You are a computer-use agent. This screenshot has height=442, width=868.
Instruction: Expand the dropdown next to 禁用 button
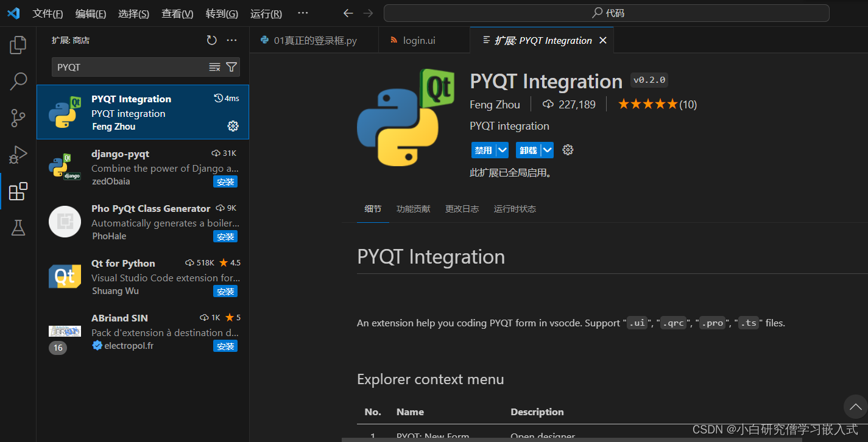point(501,150)
